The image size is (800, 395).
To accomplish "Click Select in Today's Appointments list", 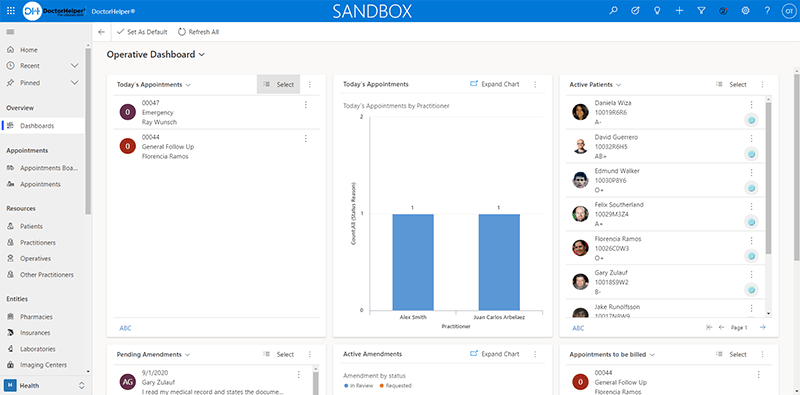I will pos(279,85).
